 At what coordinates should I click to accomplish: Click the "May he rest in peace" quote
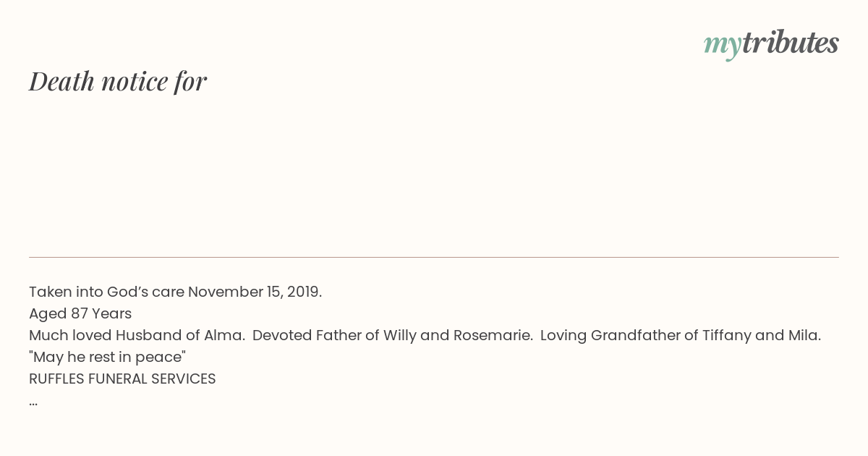(x=108, y=358)
